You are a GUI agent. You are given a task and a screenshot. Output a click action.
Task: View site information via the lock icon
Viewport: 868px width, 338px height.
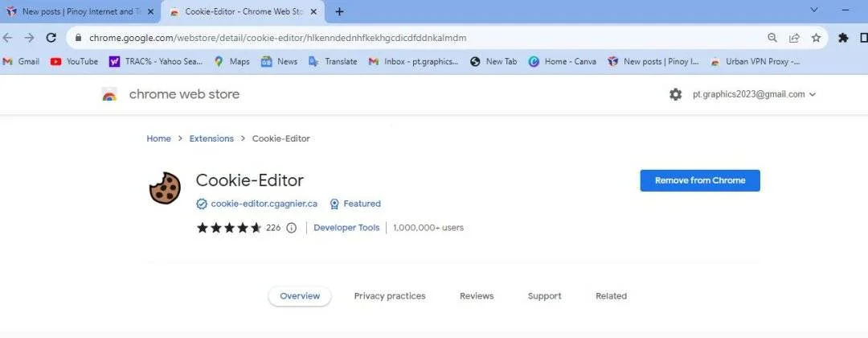click(x=79, y=39)
